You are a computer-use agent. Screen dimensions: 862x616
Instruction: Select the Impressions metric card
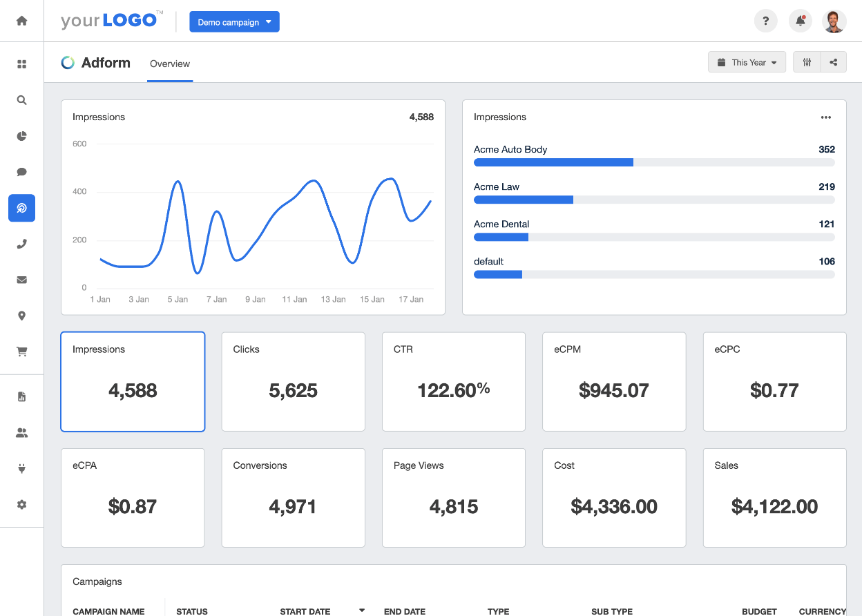pos(133,382)
